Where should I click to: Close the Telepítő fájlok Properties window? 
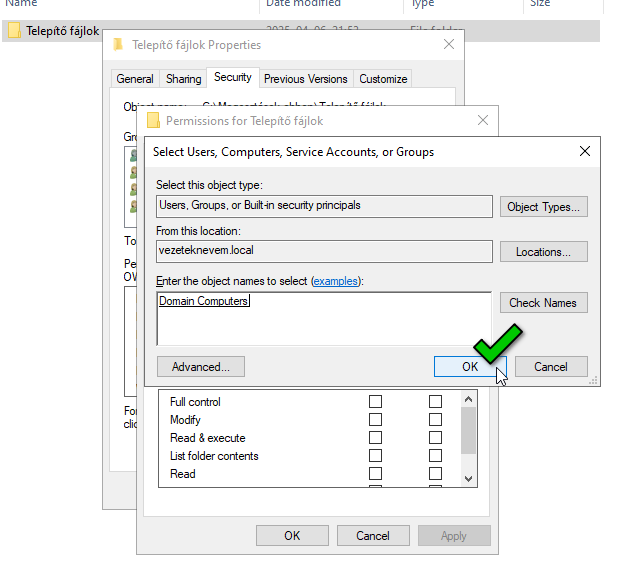click(x=449, y=45)
